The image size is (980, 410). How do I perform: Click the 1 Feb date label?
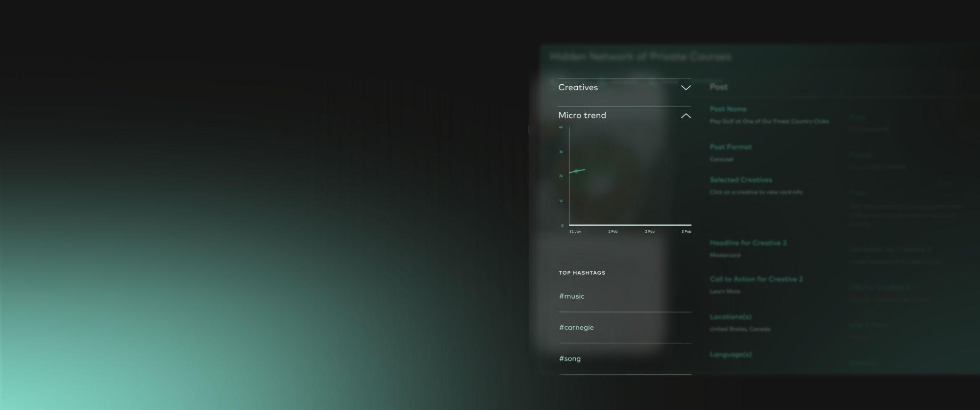pyautogui.click(x=612, y=231)
